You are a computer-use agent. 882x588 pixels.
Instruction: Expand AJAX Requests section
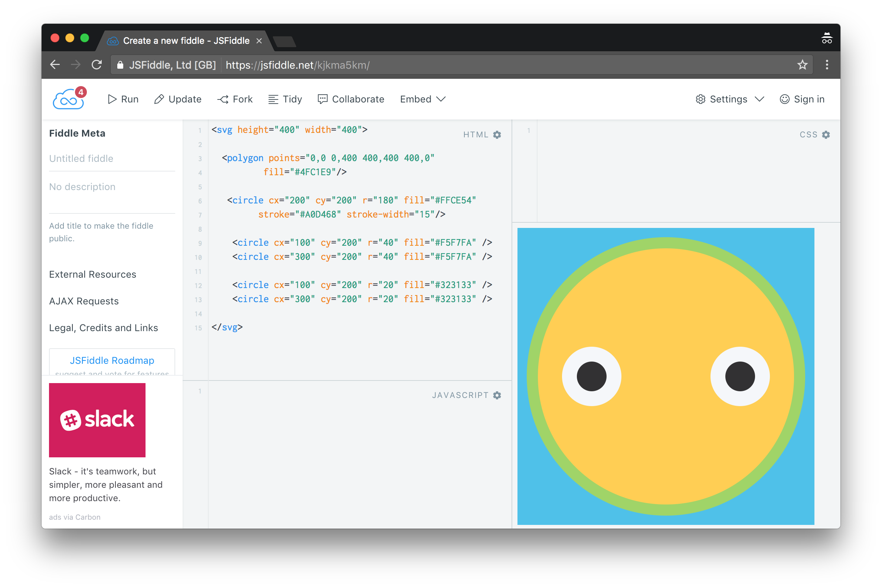84,301
